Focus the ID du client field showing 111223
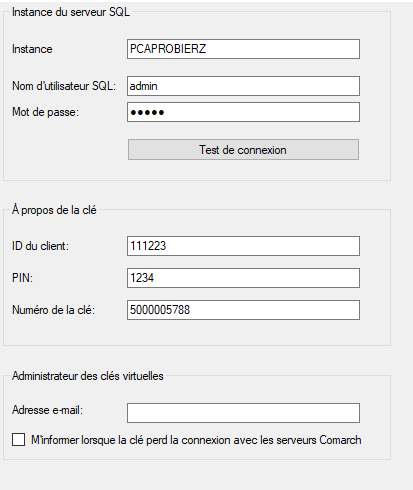The height and width of the screenshot is (490, 413). click(243, 246)
